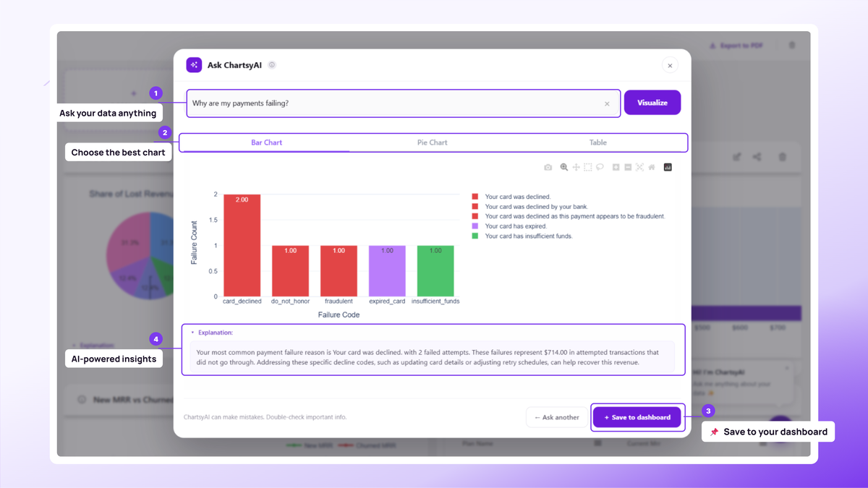Toggle legend entry 'Your card was declined by your bank.'
Image resolution: width=868 pixels, height=488 pixels.
[x=530, y=207]
